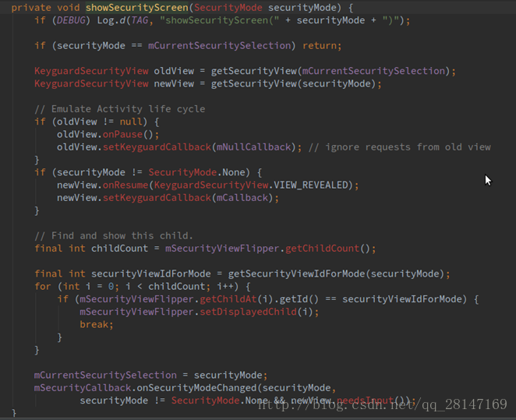Click getSecurityView on the oldView declaration line
This screenshot has height=420, width=516.
[254, 71]
